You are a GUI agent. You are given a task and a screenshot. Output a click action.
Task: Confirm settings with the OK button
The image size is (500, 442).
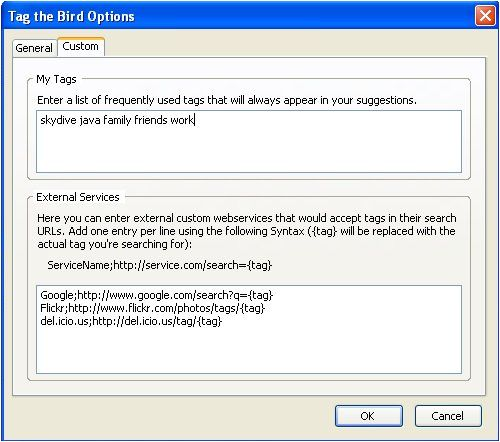(369, 416)
